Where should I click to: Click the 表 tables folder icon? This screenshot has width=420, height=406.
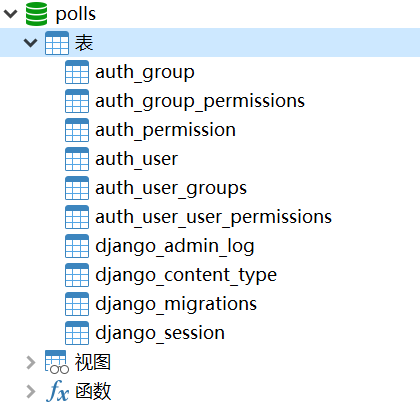pos(57,43)
